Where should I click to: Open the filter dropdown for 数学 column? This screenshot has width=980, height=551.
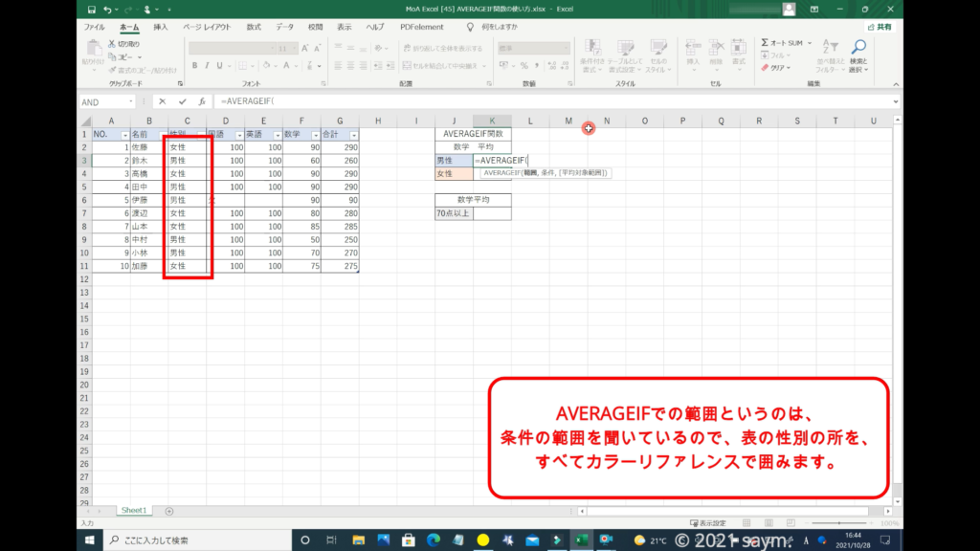314,135
